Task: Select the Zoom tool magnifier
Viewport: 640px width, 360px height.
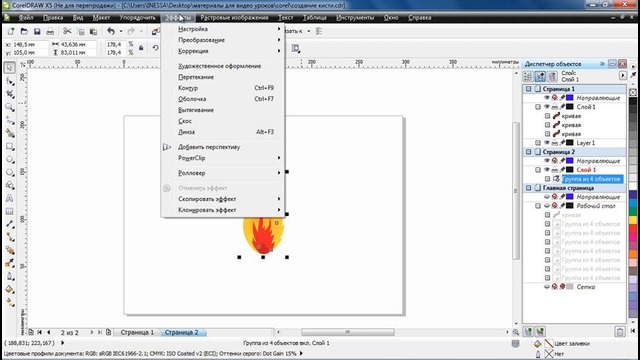Action: coord(10,107)
